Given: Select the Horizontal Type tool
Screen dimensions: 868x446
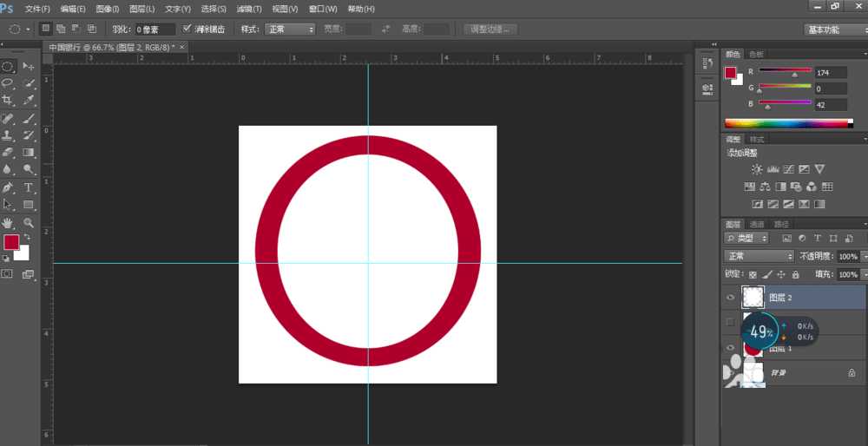Looking at the screenshot, I should click(29, 187).
